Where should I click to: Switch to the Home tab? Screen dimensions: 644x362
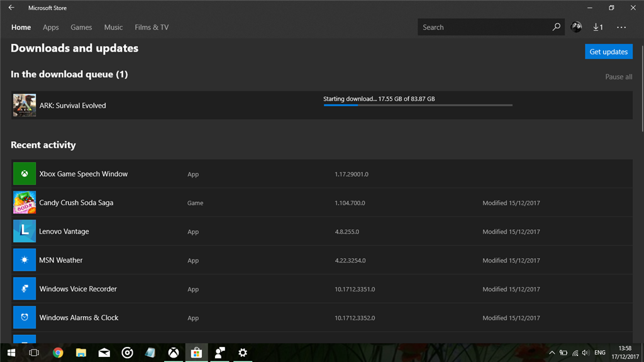click(21, 27)
